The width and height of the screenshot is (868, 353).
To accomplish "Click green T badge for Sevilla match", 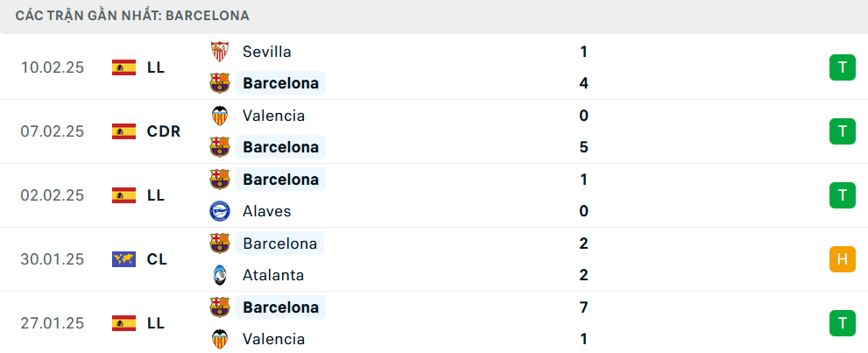I will pyautogui.click(x=842, y=67).
